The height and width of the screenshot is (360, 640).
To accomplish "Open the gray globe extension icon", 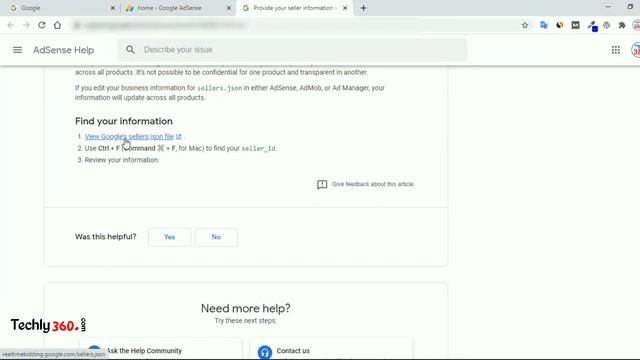I will coord(607,25).
